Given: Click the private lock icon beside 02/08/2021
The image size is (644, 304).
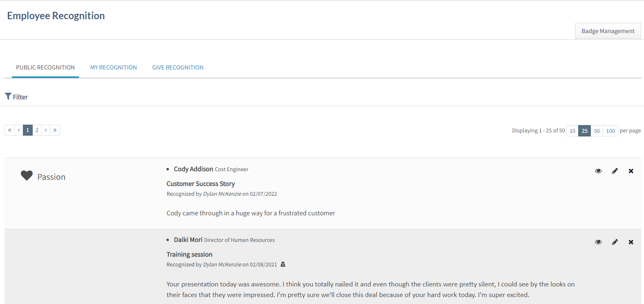Looking at the screenshot, I should coord(283,264).
